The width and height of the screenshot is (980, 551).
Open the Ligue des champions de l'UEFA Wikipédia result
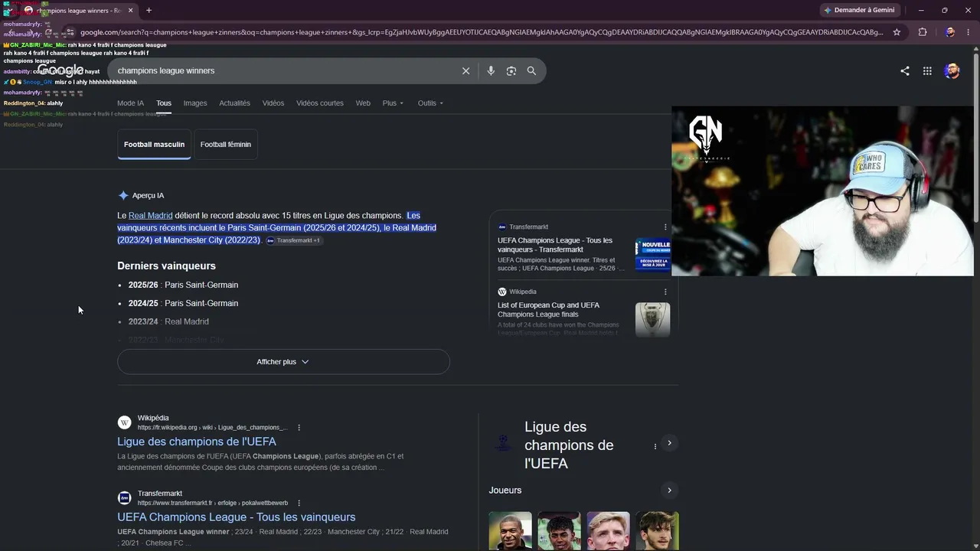coord(197,442)
